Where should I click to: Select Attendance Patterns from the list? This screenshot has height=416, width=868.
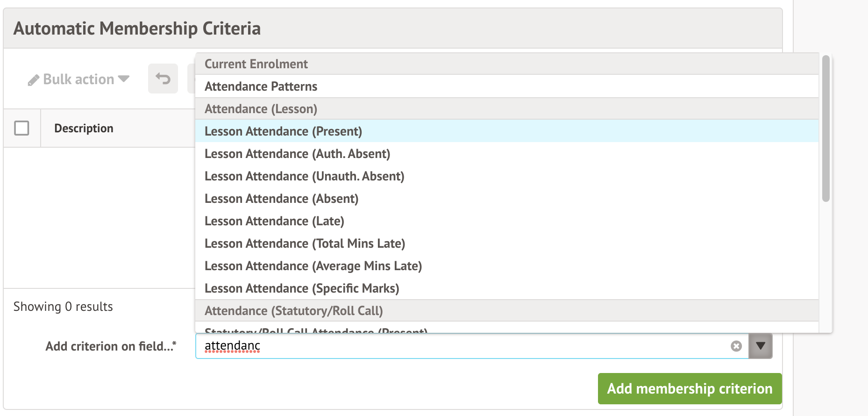[x=261, y=86]
